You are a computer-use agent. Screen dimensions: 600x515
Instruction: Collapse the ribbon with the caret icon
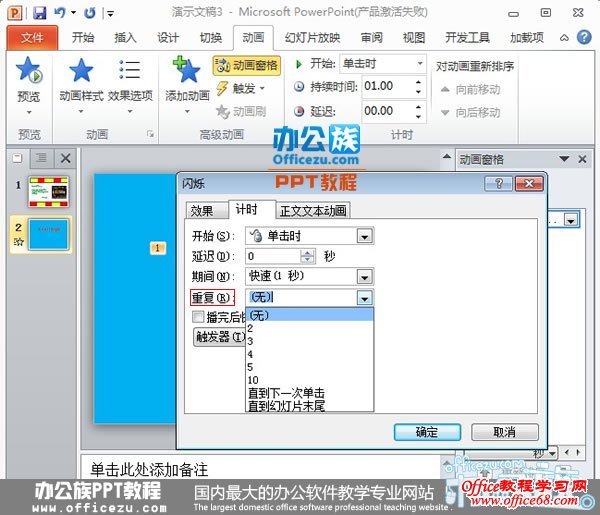[x=564, y=37]
